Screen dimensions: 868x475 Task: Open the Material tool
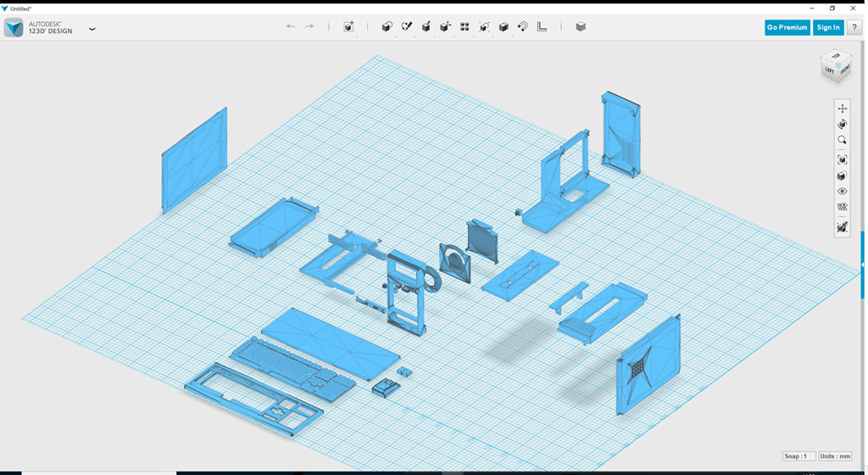point(581,27)
